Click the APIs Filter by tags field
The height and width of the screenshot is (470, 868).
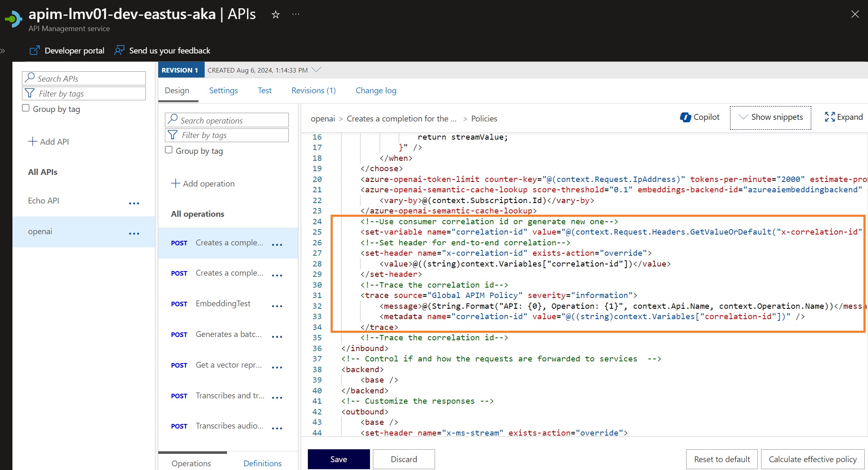click(84, 93)
